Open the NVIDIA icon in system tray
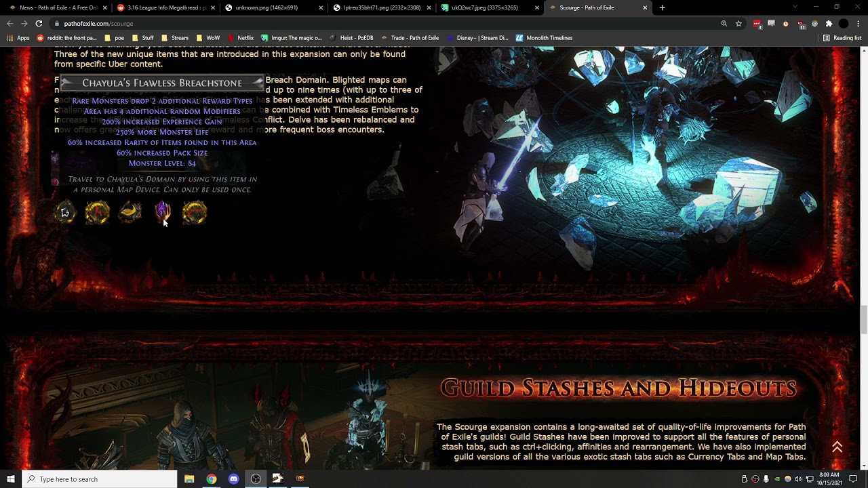The image size is (868, 488). click(776, 479)
